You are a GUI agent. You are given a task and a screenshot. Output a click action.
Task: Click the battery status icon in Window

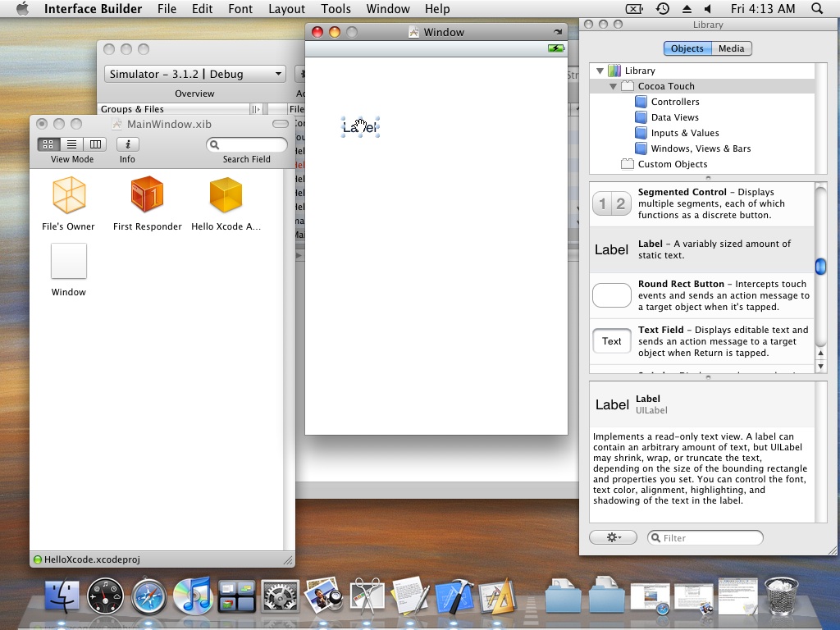[x=556, y=48]
